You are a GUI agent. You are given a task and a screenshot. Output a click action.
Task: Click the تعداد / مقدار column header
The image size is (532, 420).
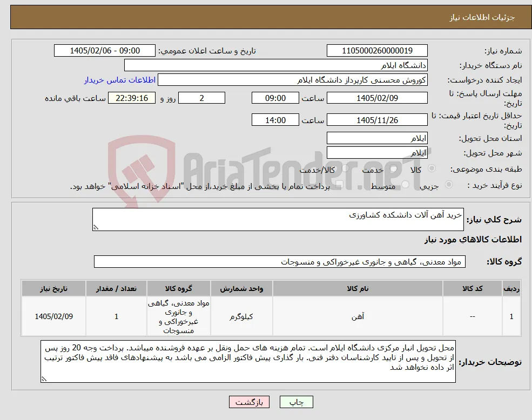[x=116, y=288]
